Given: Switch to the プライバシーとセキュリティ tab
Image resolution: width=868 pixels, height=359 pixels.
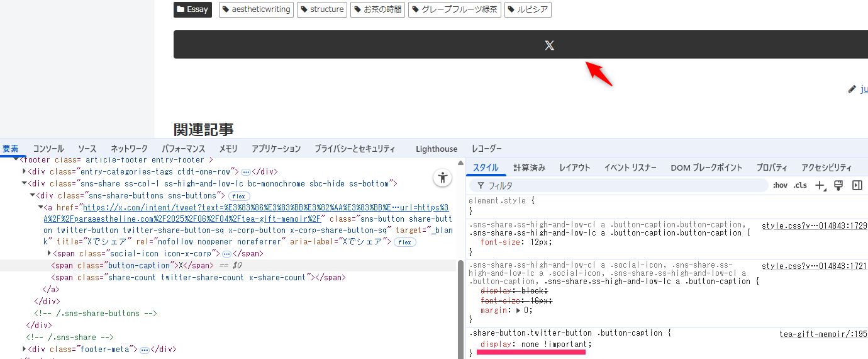Looking at the screenshot, I should click(x=355, y=149).
